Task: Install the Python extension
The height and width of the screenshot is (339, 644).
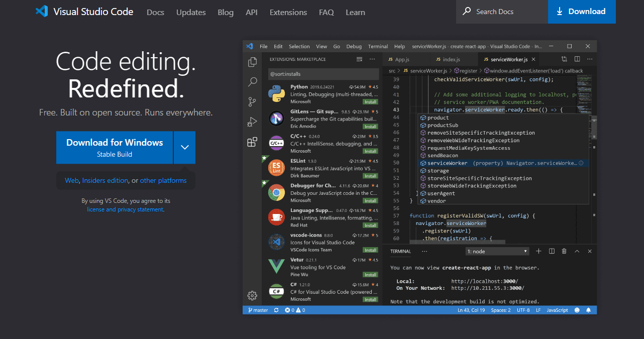Action: (370, 101)
